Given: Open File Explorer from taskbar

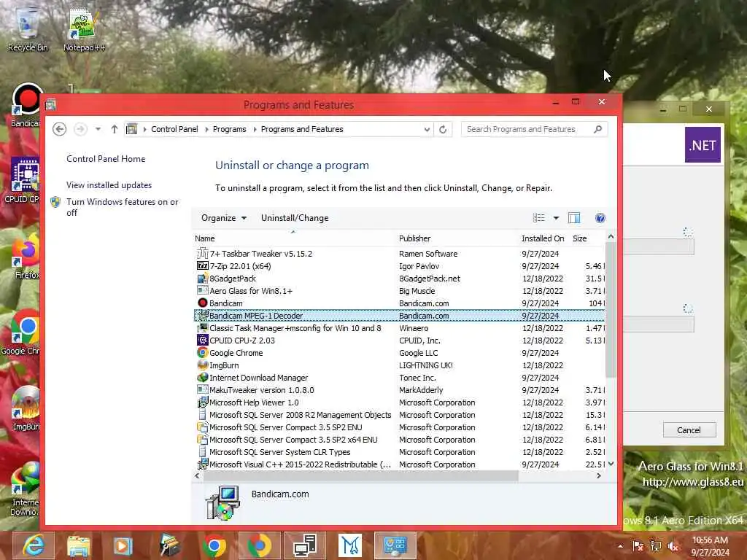Looking at the screenshot, I should tap(79, 545).
